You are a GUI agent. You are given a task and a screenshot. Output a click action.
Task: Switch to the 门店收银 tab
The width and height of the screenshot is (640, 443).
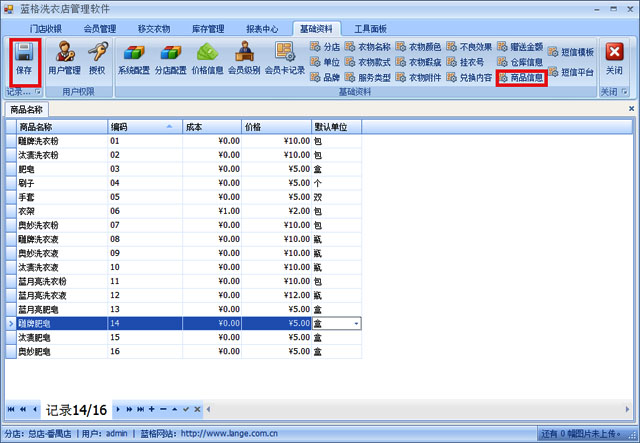tap(46, 29)
